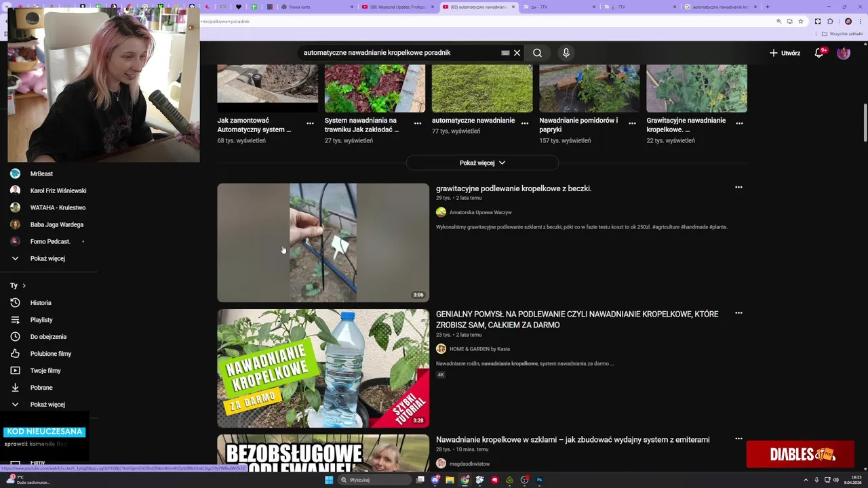Open more options for 'automatyczne nawadnianie' short
This screenshot has width=868, height=488.
(525, 123)
